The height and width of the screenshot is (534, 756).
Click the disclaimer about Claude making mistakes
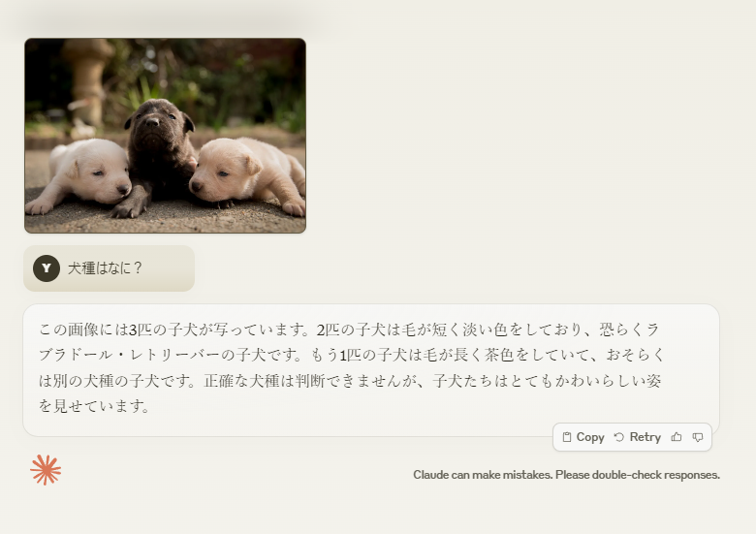click(567, 475)
